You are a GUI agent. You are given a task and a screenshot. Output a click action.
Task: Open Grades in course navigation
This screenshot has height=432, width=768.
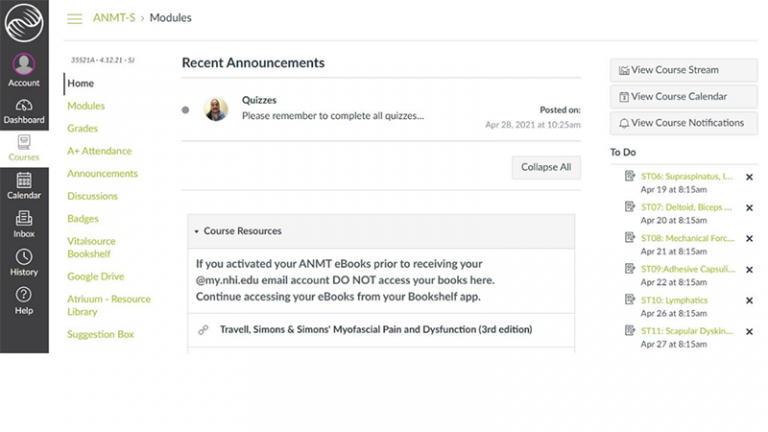(82, 129)
